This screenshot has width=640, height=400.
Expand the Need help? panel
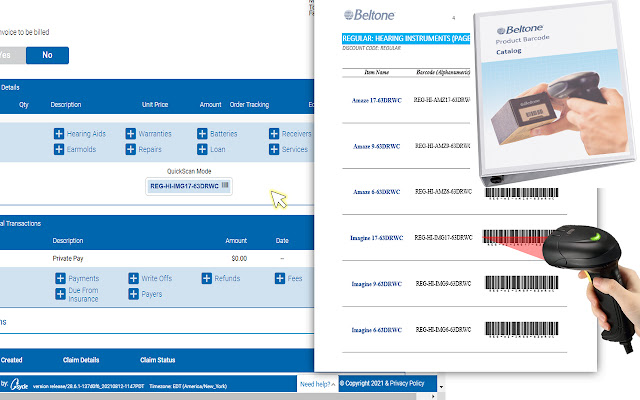pyautogui.click(x=318, y=384)
